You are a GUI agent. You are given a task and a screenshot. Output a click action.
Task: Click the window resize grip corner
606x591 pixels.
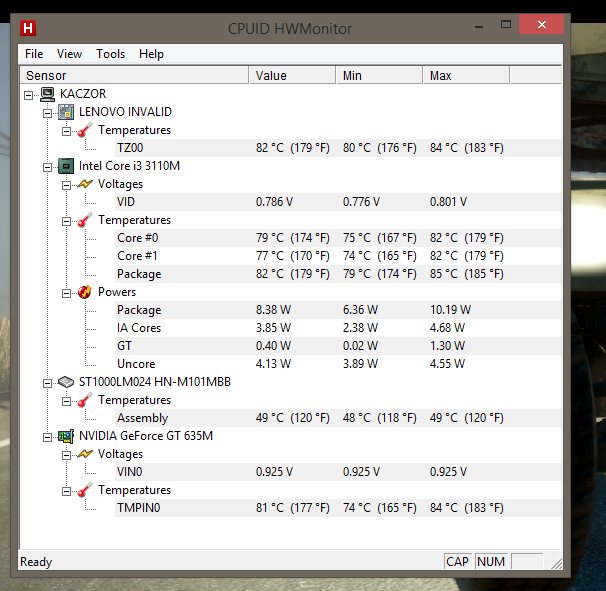point(557,564)
